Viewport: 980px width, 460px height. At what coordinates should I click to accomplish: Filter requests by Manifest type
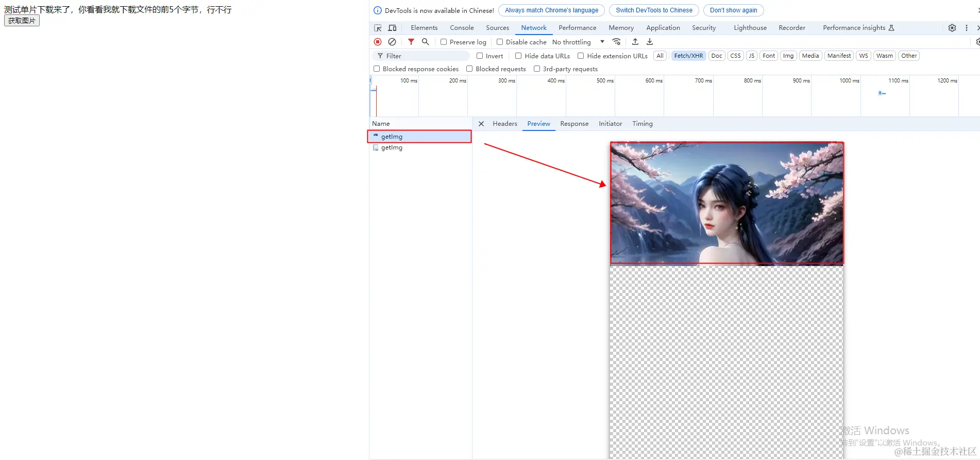point(839,56)
